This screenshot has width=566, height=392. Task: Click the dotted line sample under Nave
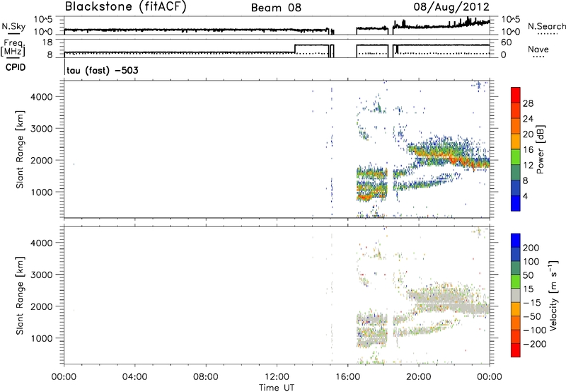[x=538, y=57]
